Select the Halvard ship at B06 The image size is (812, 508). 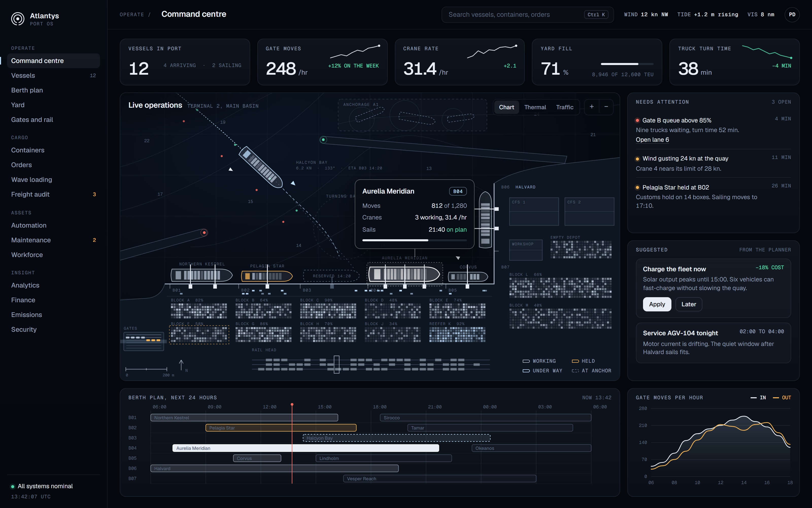pyautogui.click(x=485, y=220)
